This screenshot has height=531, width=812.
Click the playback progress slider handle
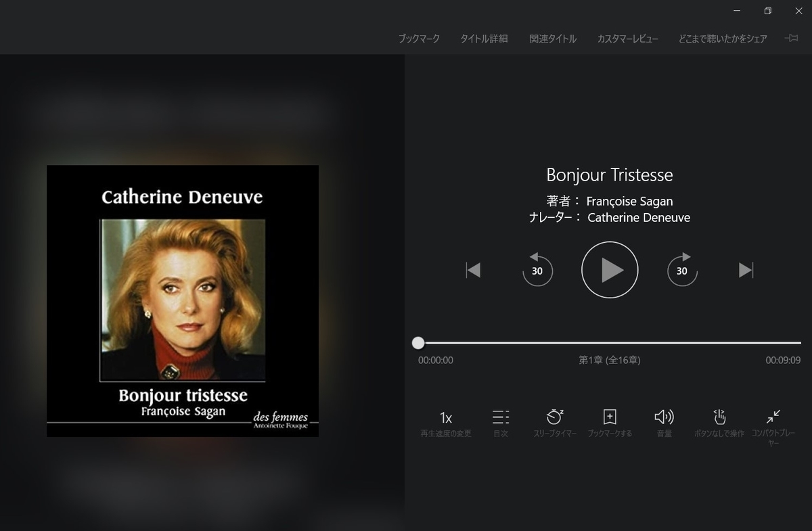[418, 343]
